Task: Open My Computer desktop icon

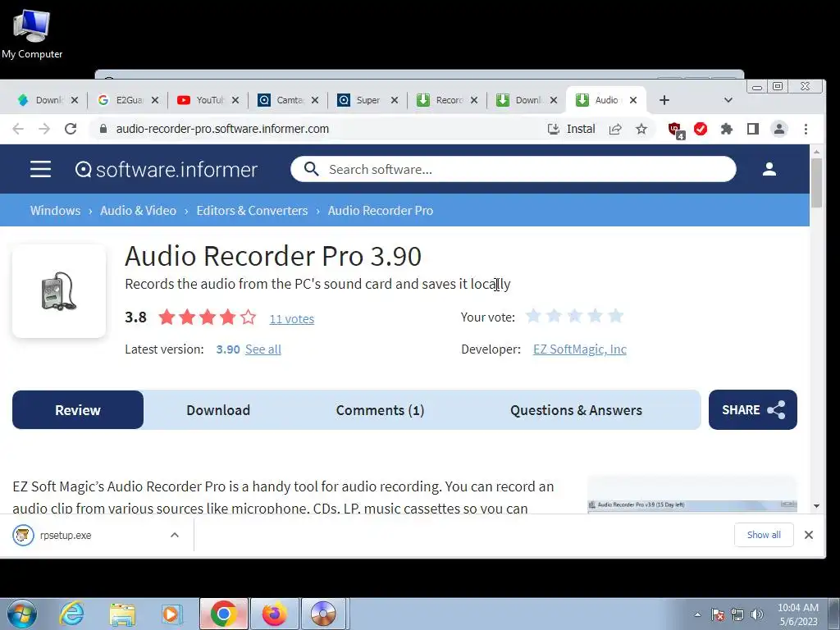Action: pos(32,33)
